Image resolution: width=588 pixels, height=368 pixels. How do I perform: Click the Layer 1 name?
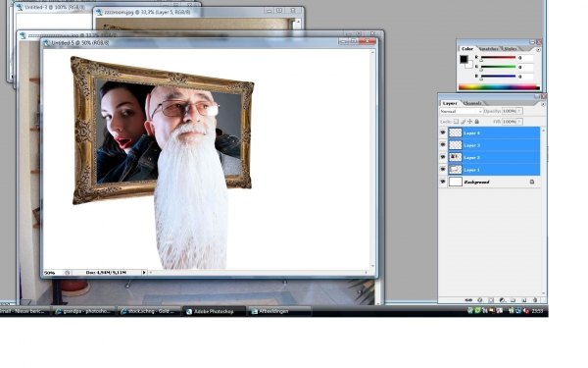coord(471,170)
